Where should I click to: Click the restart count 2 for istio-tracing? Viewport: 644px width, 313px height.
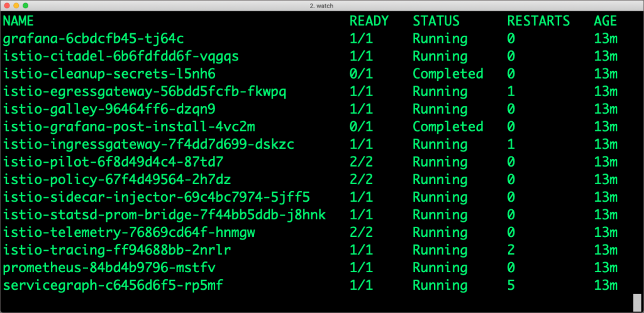pyautogui.click(x=511, y=250)
